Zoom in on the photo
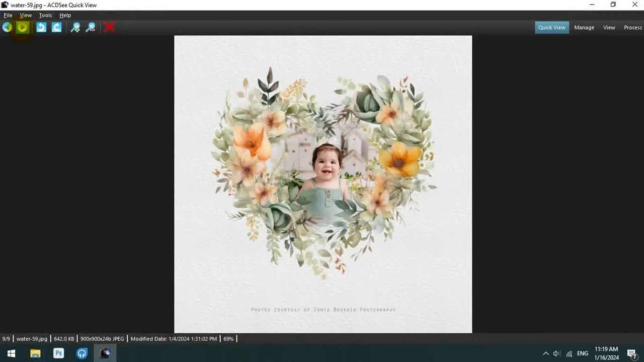 (x=75, y=28)
